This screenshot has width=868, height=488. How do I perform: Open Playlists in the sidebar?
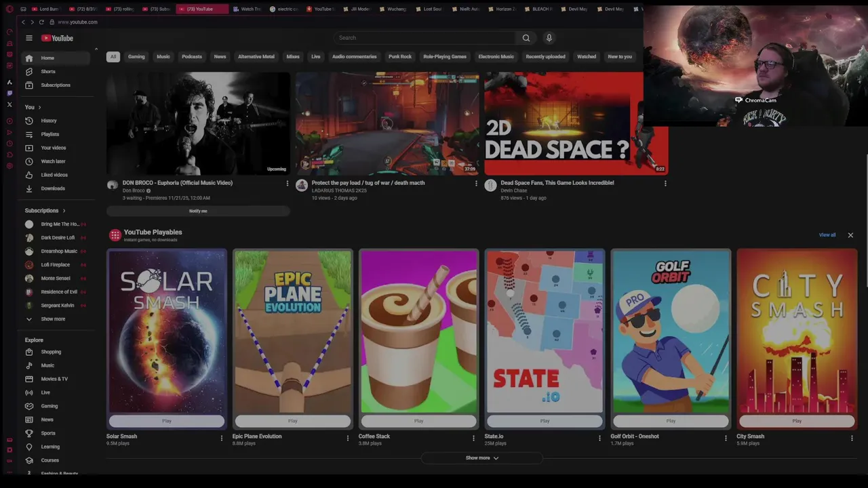[56, 134]
